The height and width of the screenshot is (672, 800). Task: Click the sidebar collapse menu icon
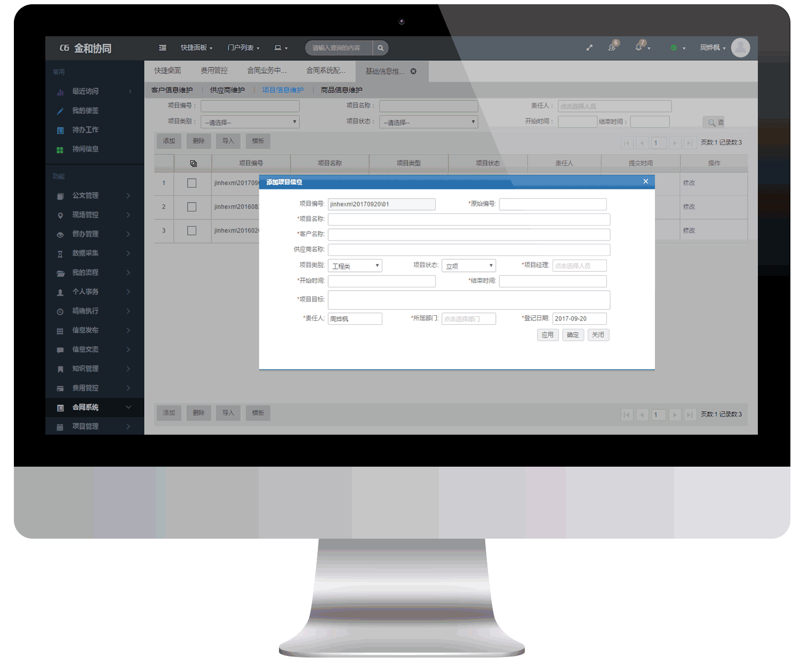coord(163,47)
